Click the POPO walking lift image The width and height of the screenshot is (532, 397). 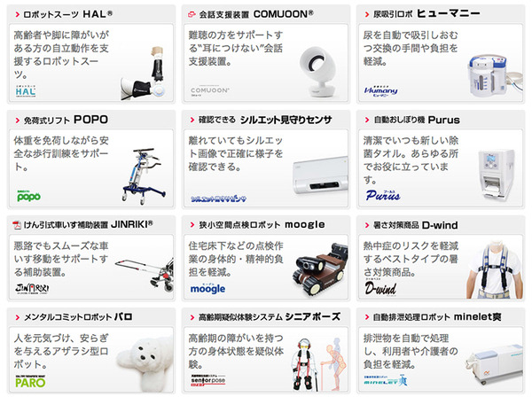click(x=144, y=175)
